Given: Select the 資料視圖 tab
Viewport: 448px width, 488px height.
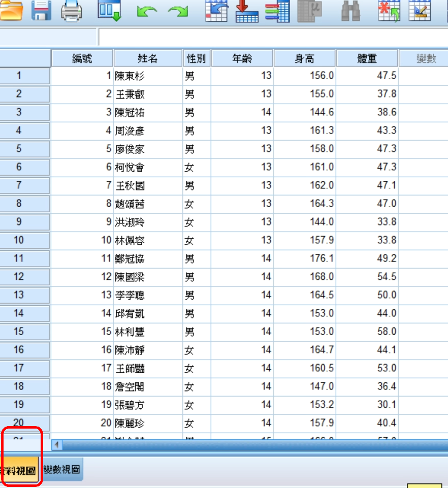Looking at the screenshot, I should pos(20,470).
